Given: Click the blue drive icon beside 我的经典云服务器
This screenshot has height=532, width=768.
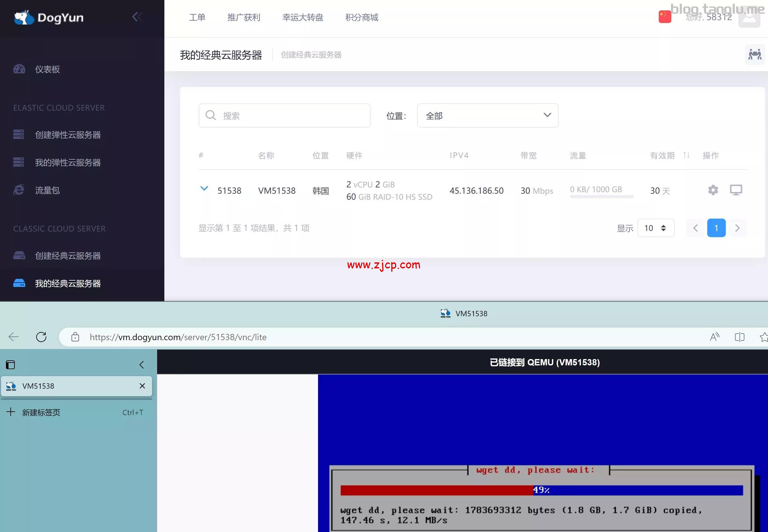Looking at the screenshot, I should tap(19, 283).
